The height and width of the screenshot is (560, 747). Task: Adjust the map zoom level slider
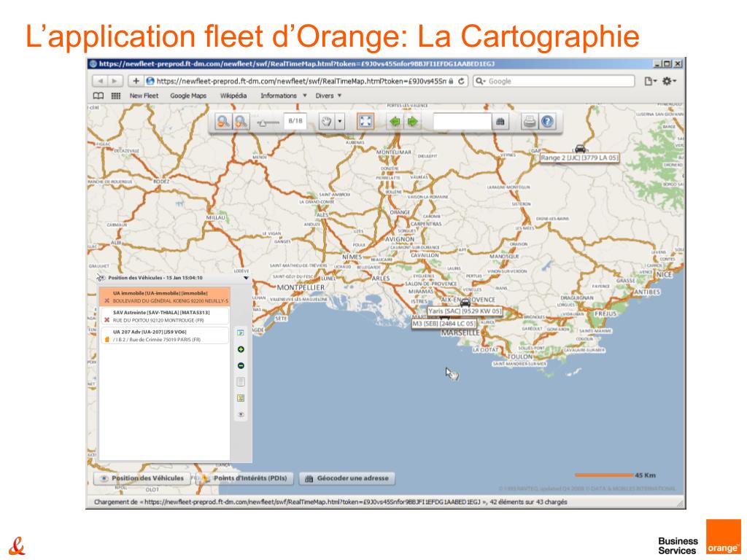point(263,122)
